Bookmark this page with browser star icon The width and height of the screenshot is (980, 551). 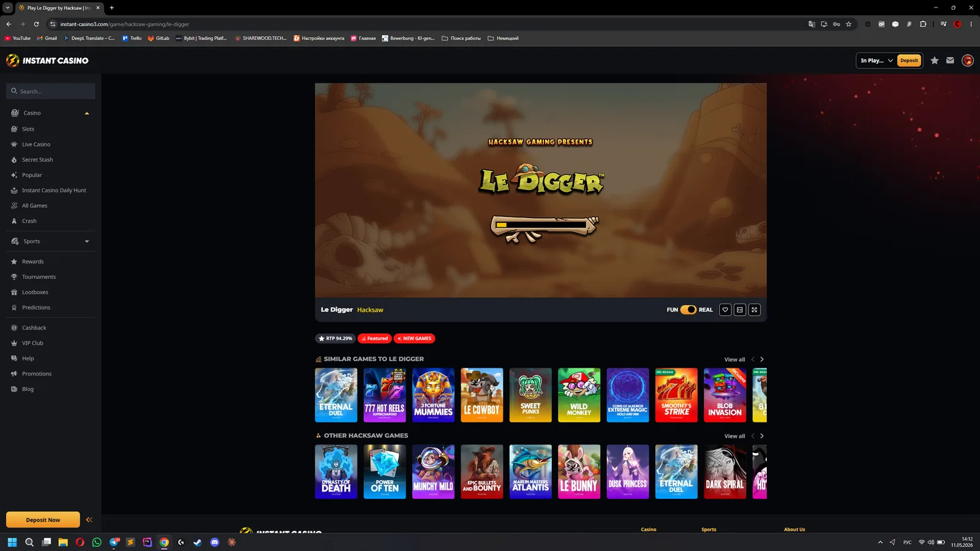(x=848, y=24)
